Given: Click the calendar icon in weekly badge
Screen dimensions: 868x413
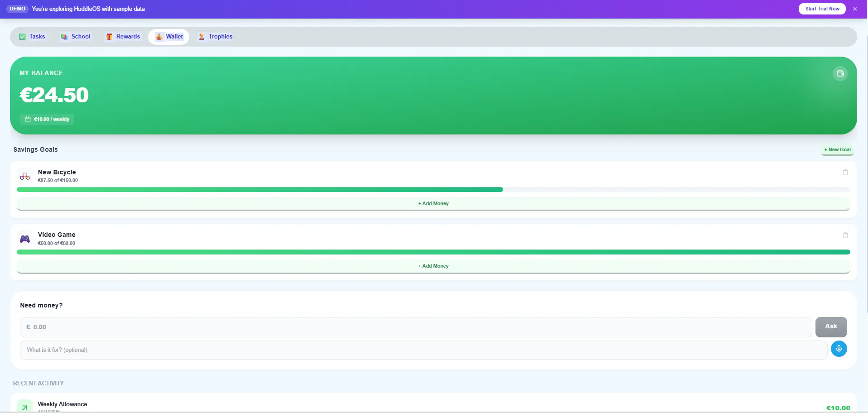Looking at the screenshot, I should (28, 119).
